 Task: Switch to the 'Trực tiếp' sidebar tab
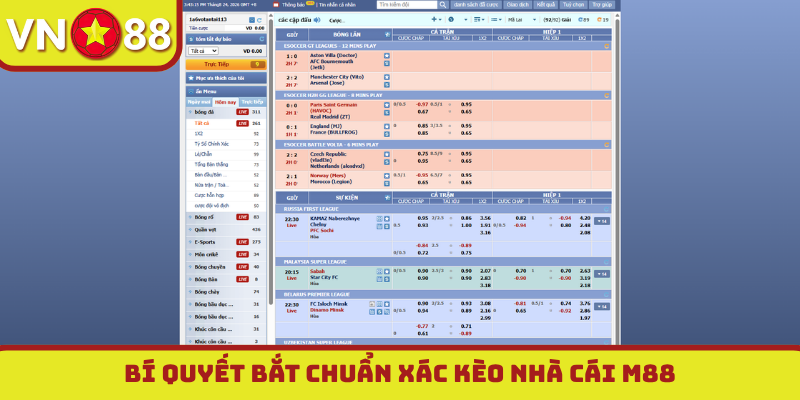252,102
